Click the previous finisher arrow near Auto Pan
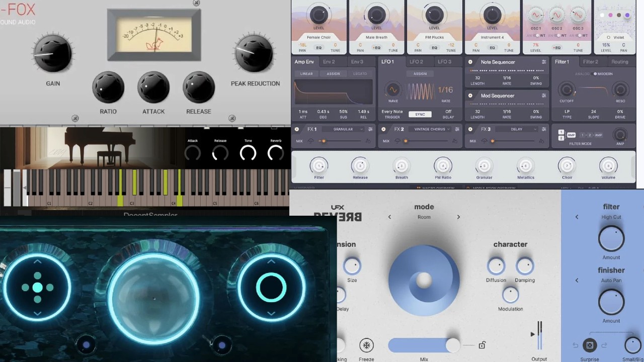Screen dimensions: 644x362 [577, 281]
